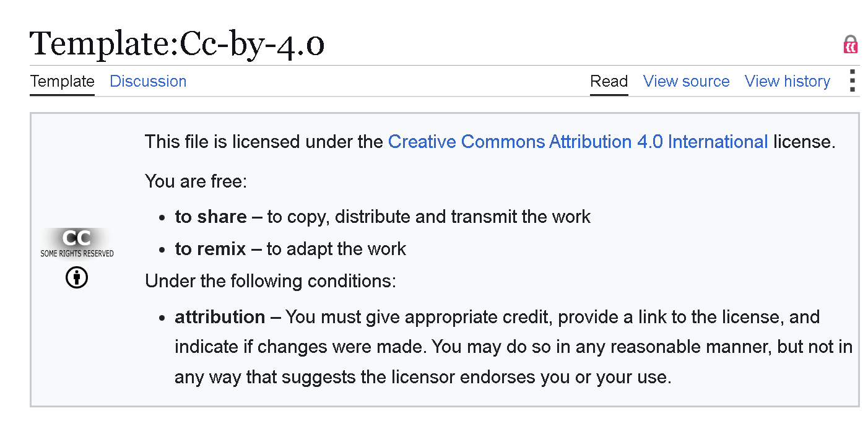Switch to the Discussion tab
868x421 pixels.
tap(148, 81)
